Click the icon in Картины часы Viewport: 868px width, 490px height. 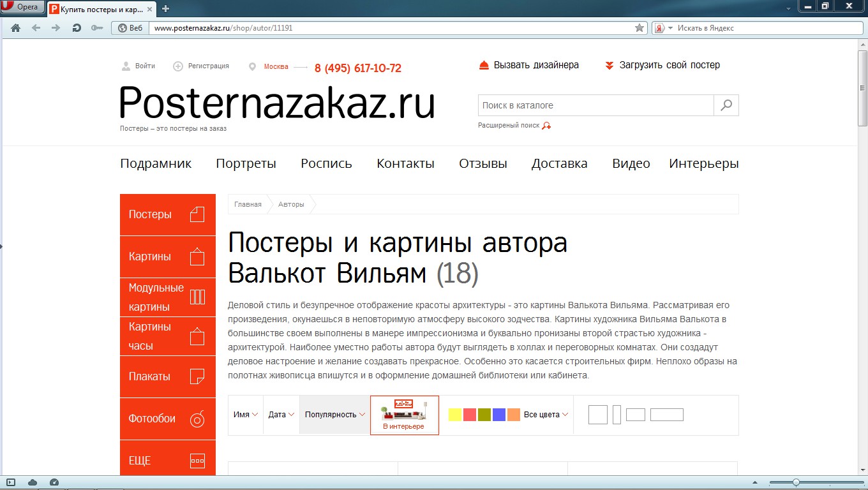click(x=197, y=336)
